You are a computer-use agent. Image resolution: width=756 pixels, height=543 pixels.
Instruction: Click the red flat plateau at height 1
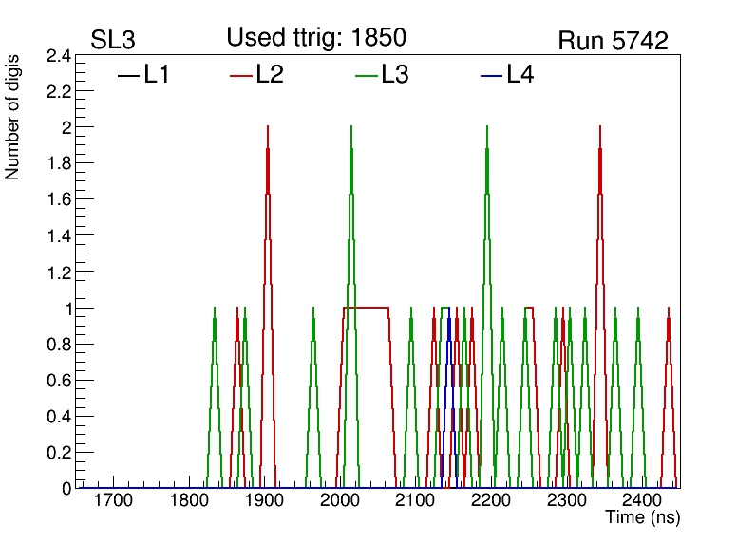[x=366, y=308]
